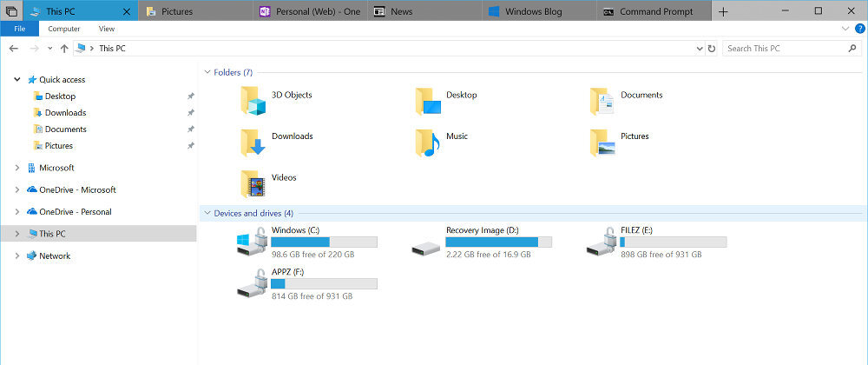
Task: Click This PC text in the address bar
Action: pos(112,49)
